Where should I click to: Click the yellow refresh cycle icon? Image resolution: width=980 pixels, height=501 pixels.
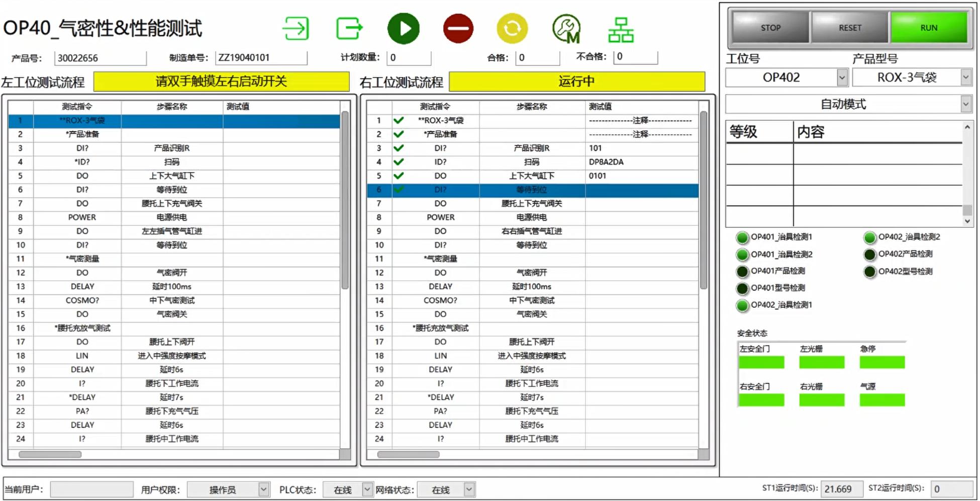[x=512, y=28]
